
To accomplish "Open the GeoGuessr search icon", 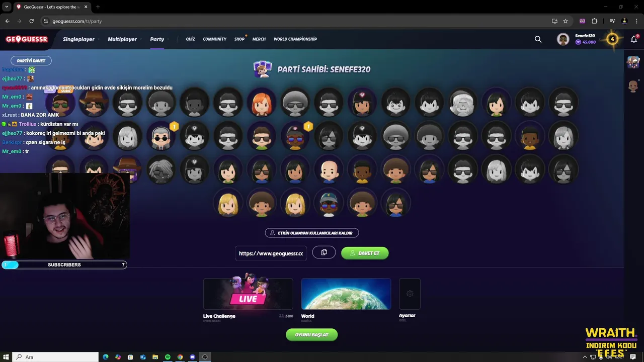I will [x=538, y=39].
